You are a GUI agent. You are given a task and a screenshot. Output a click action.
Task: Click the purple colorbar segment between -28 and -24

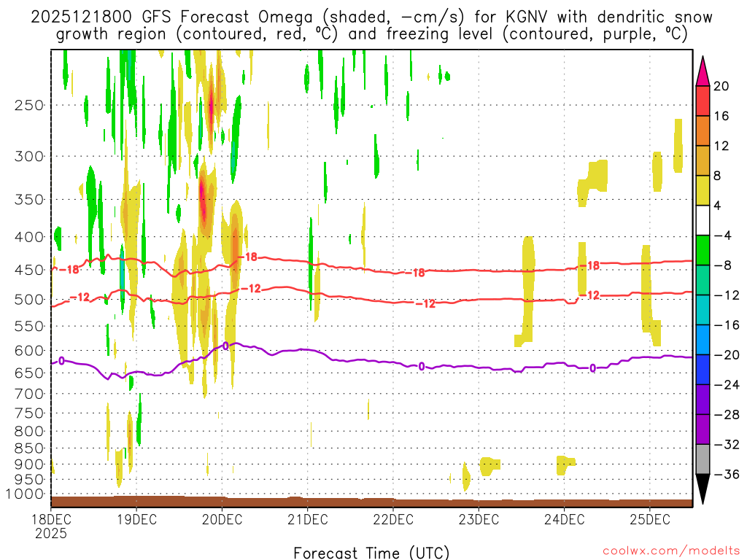point(703,400)
